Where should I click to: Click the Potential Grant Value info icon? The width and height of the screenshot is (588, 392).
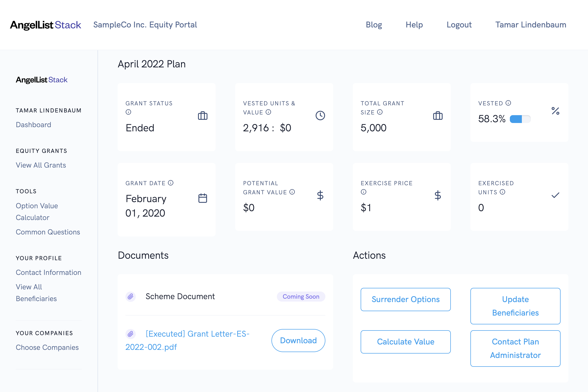click(292, 192)
